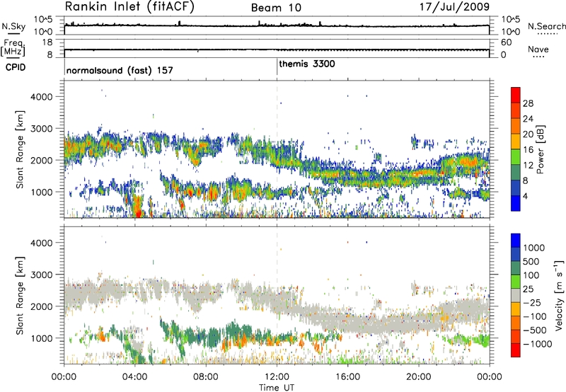Click the red high-power echo near 04:00

pos(137,207)
